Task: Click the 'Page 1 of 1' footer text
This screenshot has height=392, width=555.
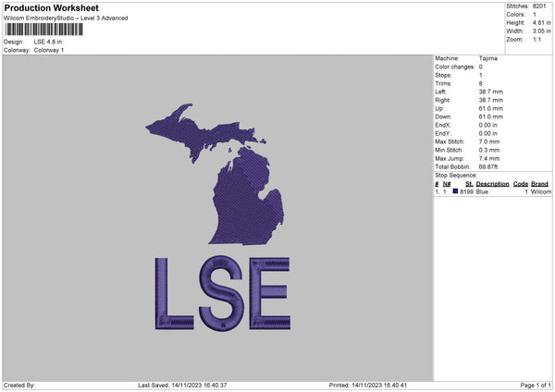Action: pyautogui.click(x=536, y=386)
